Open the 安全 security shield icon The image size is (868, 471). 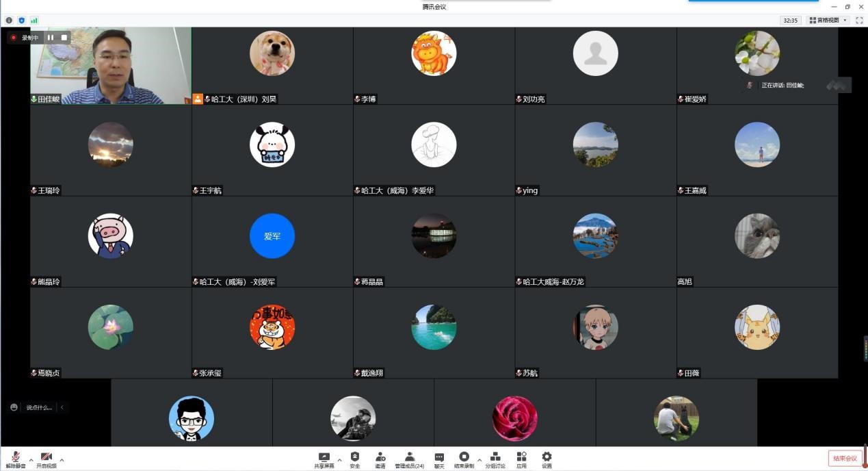[354, 459]
